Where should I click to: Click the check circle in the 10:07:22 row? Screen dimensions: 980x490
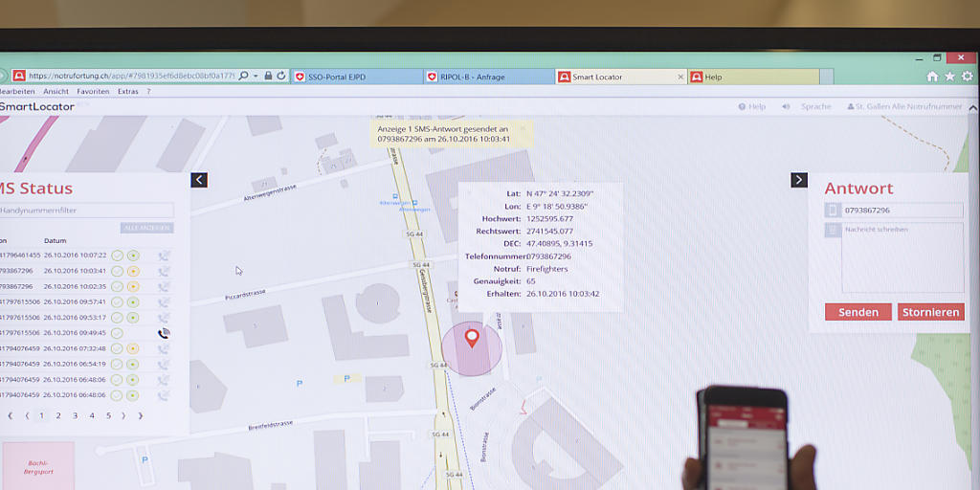[x=117, y=255]
